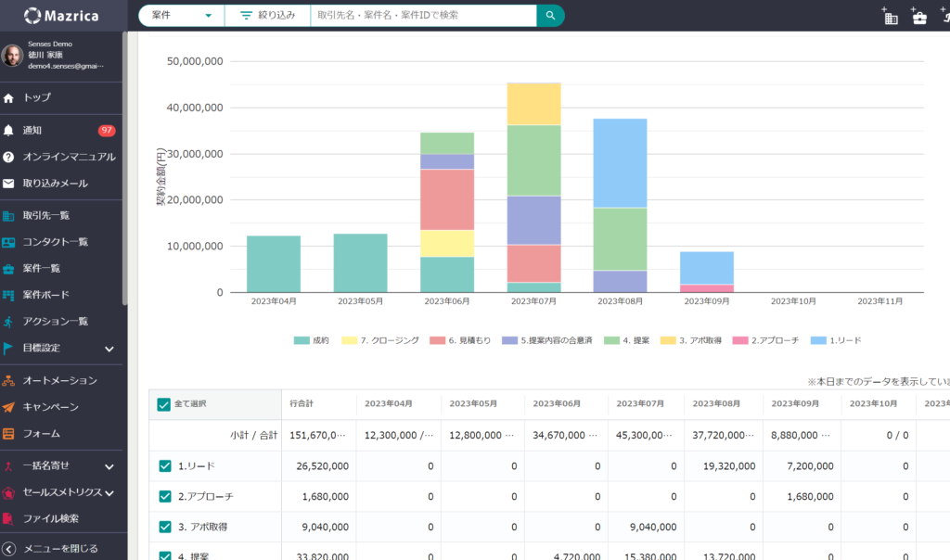
Task: Open the building icon in top bar
Action: coord(891,17)
